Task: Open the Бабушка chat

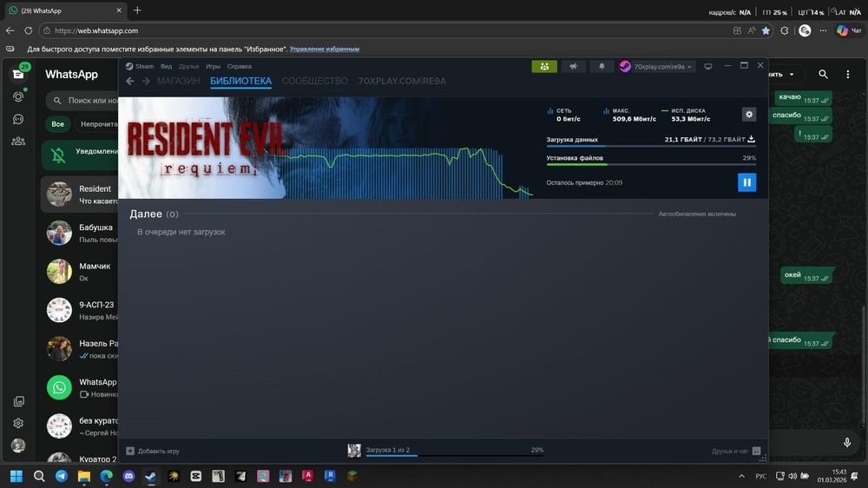Action: 80,234
